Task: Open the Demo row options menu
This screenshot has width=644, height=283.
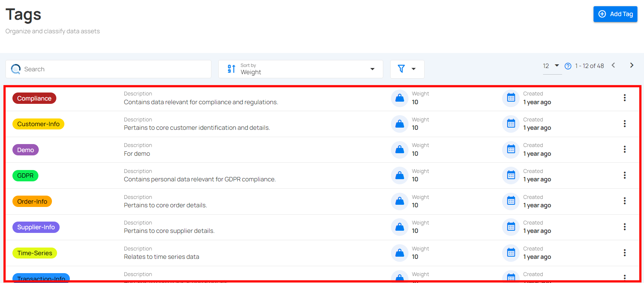Action: [x=625, y=149]
